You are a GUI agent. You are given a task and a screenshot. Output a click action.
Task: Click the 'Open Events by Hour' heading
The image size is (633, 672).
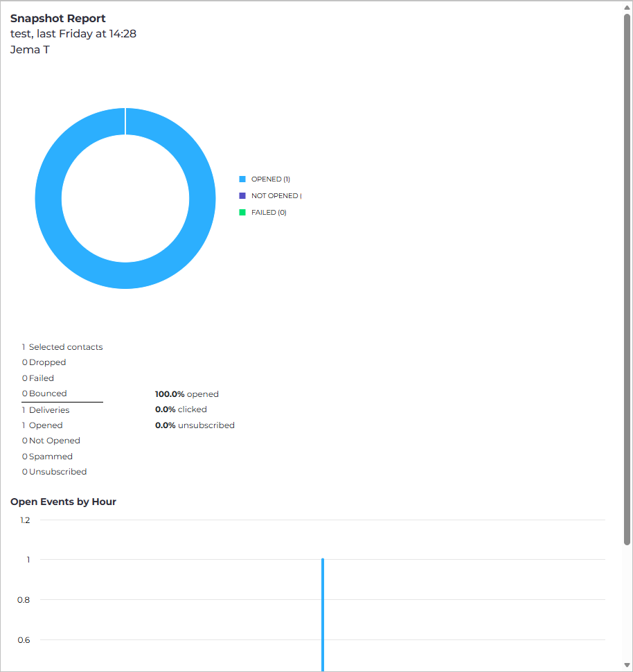pos(64,502)
